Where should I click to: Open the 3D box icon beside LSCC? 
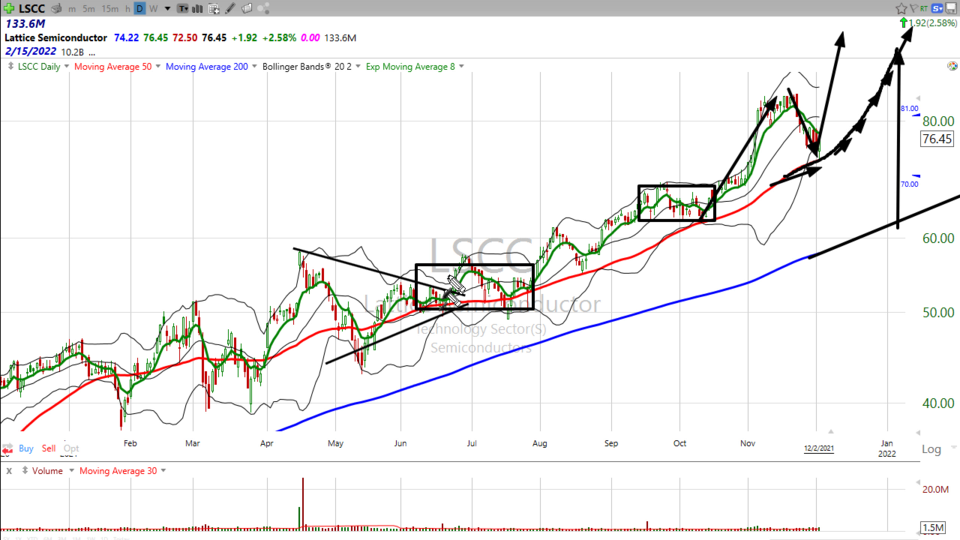click(56, 9)
